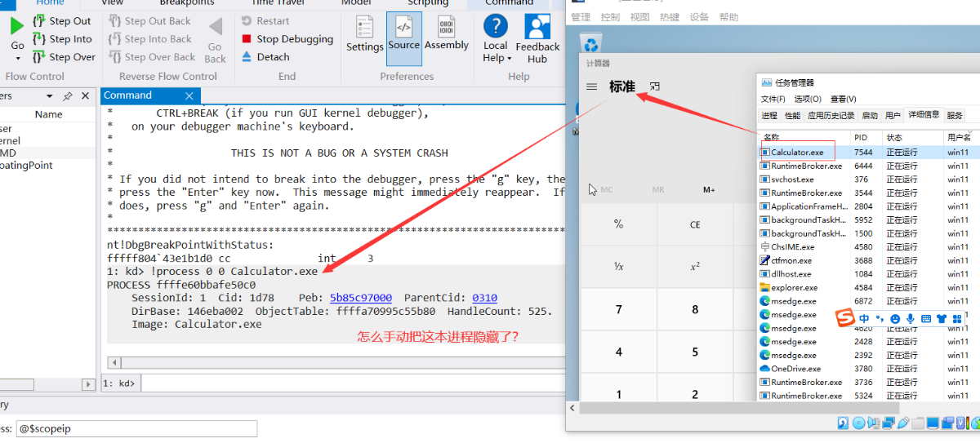The width and height of the screenshot is (980, 443).
Task: Expand the Go dropdown arrow
Action: [x=17, y=59]
